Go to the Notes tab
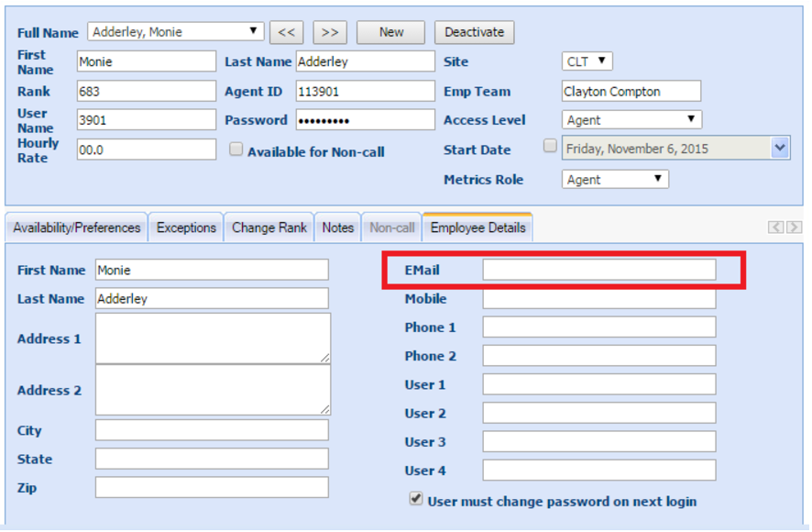The height and width of the screenshot is (532, 812). coord(337,227)
